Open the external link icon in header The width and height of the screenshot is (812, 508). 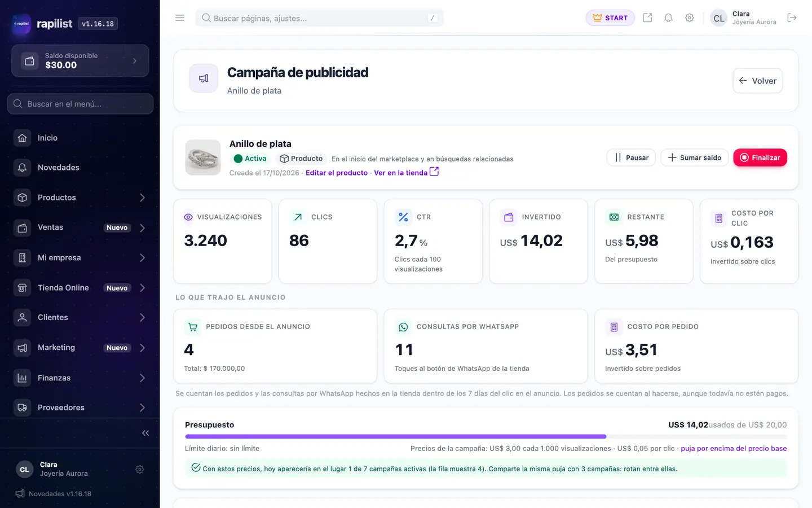(647, 18)
